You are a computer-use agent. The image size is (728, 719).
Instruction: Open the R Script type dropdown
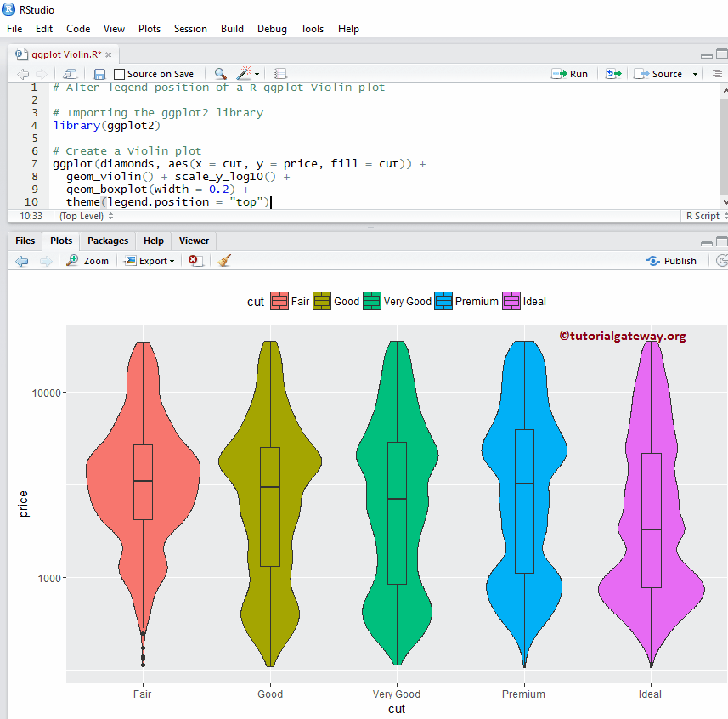(703, 216)
